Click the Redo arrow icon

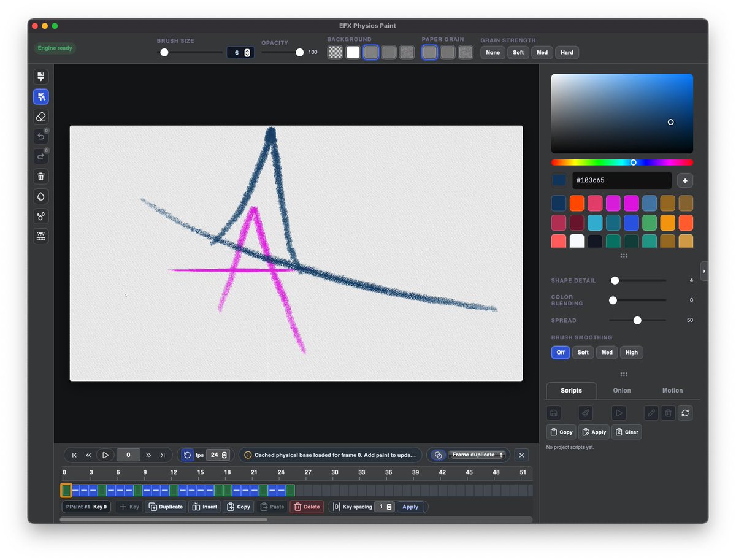[x=41, y=156]
